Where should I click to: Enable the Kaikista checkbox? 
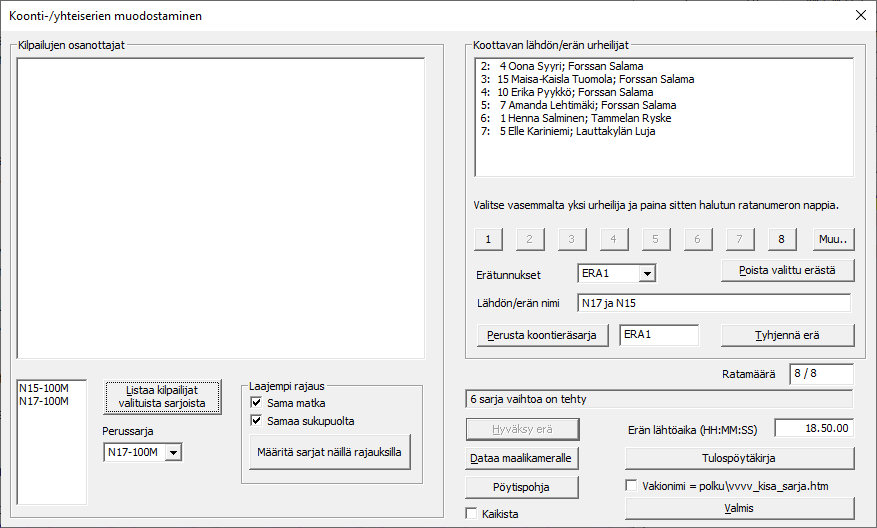473,514
